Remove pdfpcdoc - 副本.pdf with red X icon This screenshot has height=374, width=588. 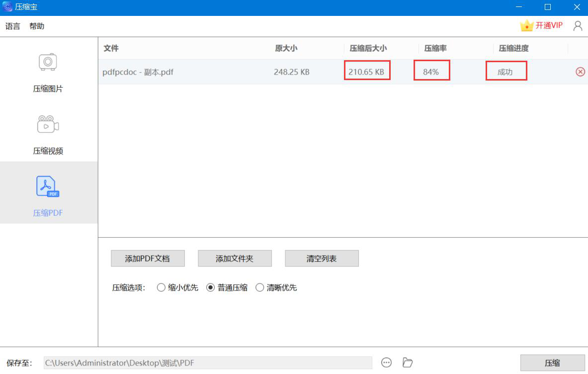[x=580, y=72]
